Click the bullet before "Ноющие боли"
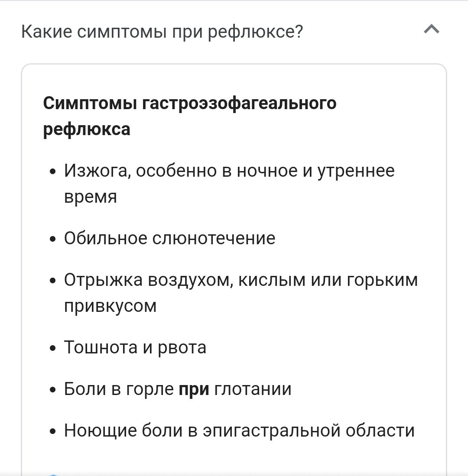 pos(53,431)
